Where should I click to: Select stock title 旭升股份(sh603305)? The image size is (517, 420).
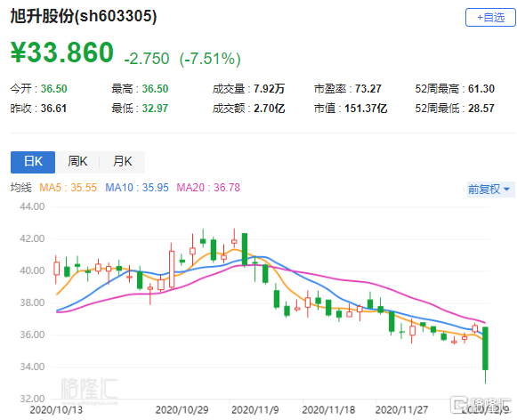point(84,16)
